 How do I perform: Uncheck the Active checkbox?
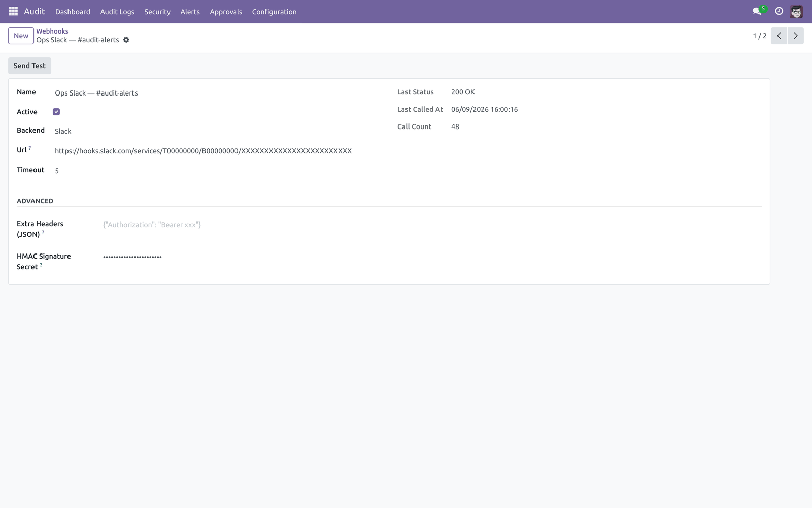click(56, 112)
